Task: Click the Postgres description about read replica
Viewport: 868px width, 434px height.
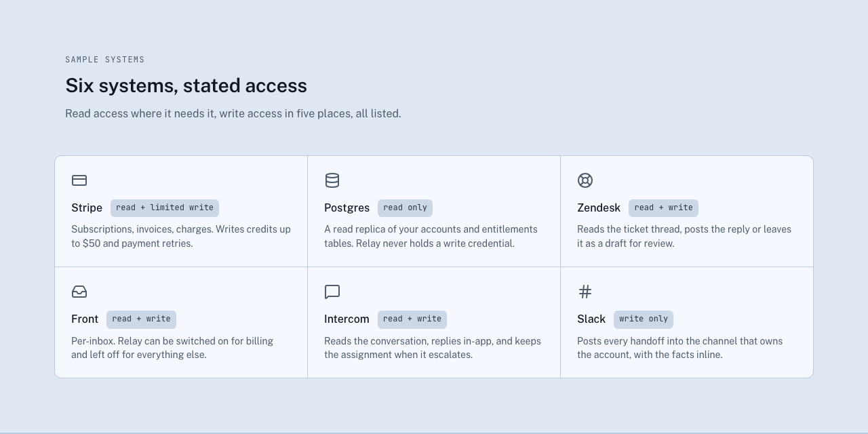Action: tap(431, 237)
